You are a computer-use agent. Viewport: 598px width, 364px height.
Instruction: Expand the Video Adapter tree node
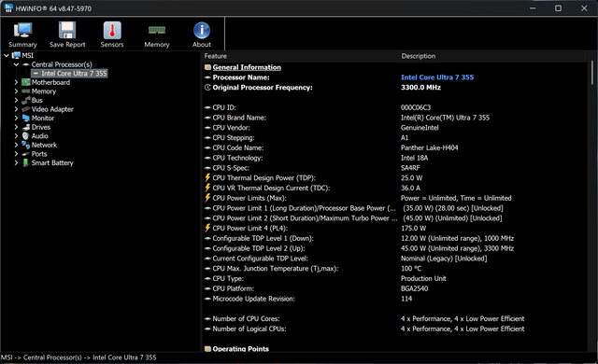click(x=16, y=109)
